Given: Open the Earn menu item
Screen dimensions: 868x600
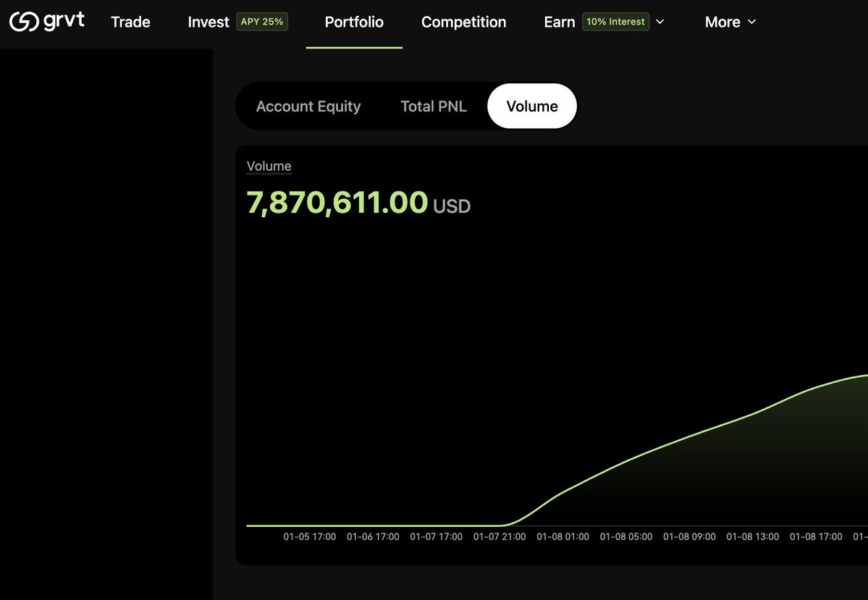Looking at the screenshot, I should click(560, 22).
